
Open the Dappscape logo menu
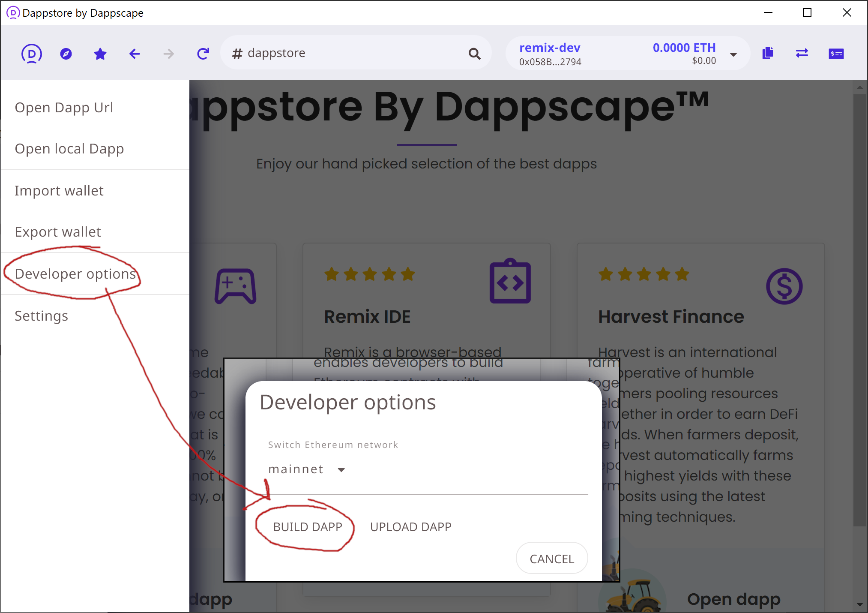32,54
